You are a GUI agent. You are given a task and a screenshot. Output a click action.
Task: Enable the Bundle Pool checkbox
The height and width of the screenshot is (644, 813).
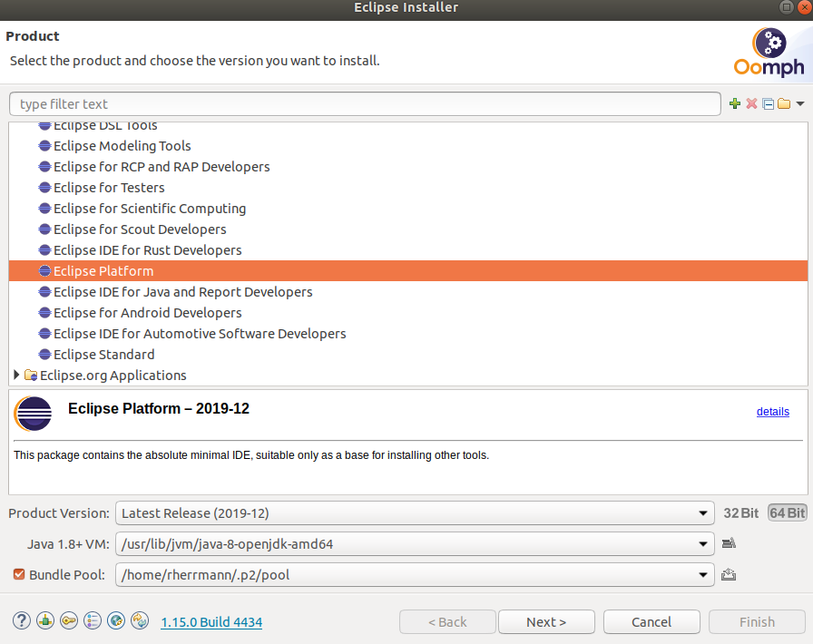tap(18, 574)
